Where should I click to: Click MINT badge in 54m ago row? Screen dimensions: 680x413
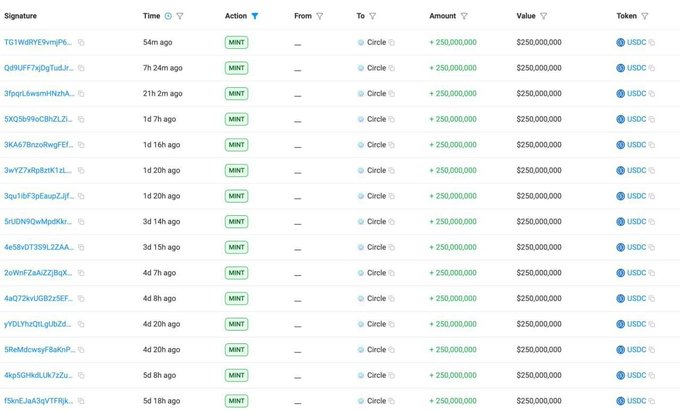pos(236,43)
